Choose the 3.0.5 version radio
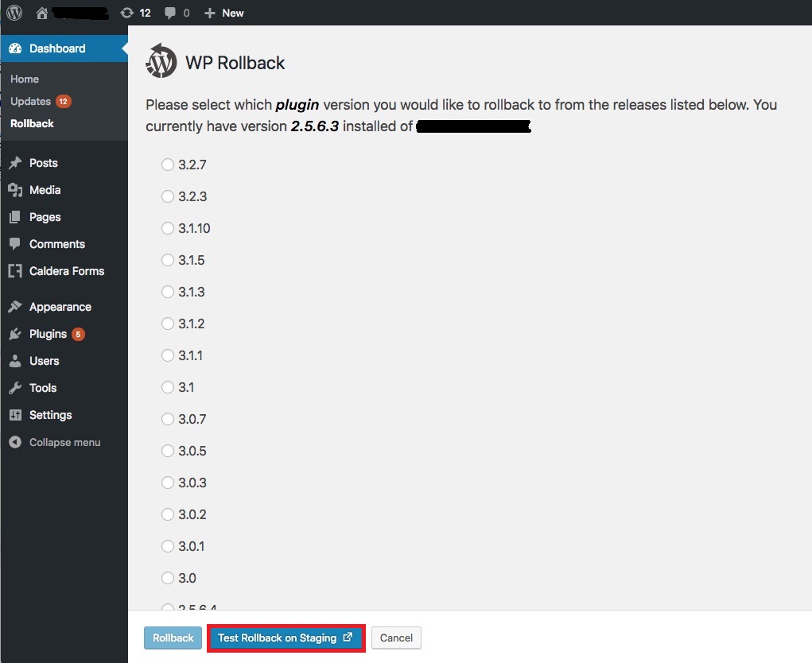The image size is (812, 663). (x=167, y=451)
